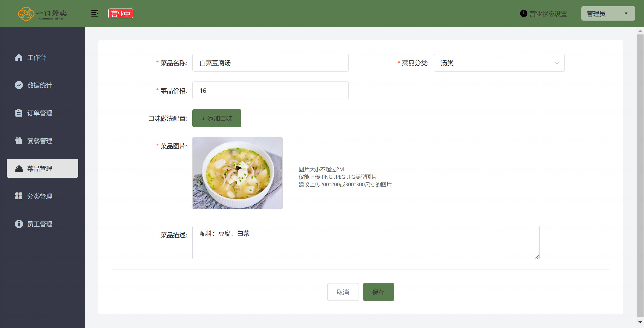Open 订单管理 in the sidebar
644x328 pixels.
click(x=42, y=113)
